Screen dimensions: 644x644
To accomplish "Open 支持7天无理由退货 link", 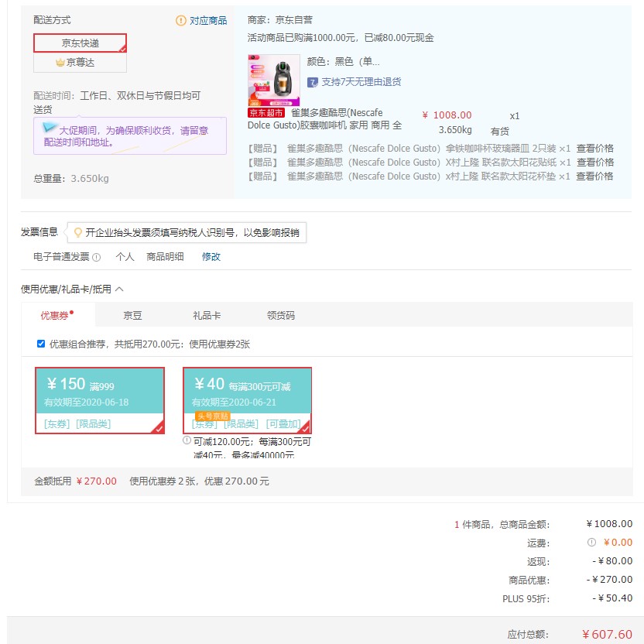I will [x=361, y=82].
